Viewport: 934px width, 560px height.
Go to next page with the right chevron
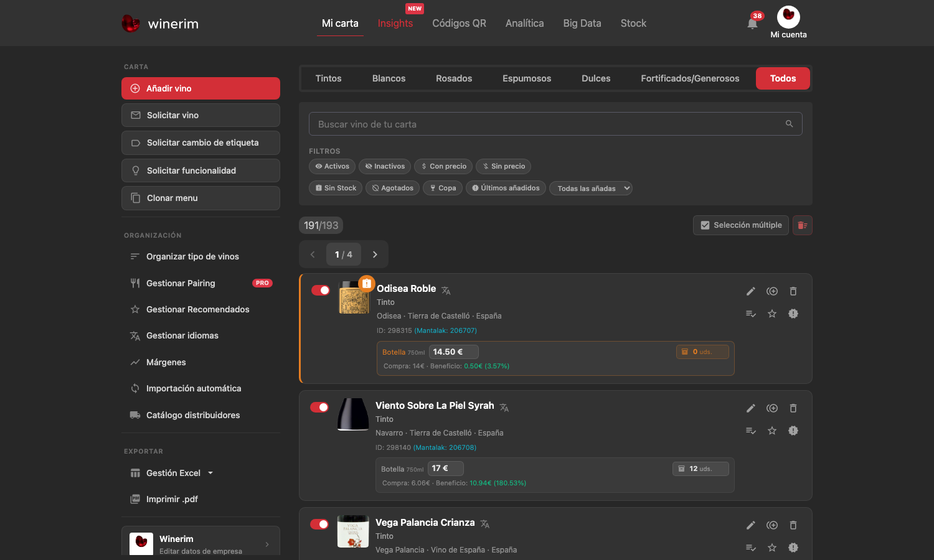375,254
